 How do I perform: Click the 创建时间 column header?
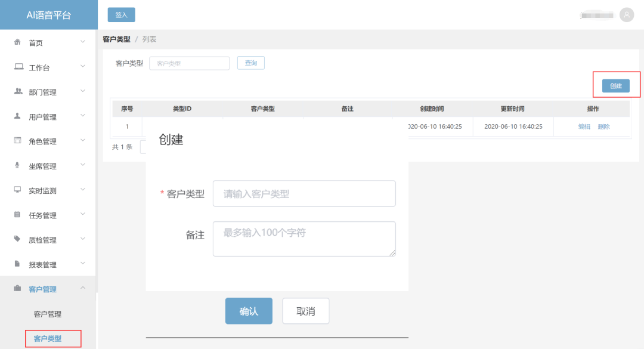tap(432, 109)
